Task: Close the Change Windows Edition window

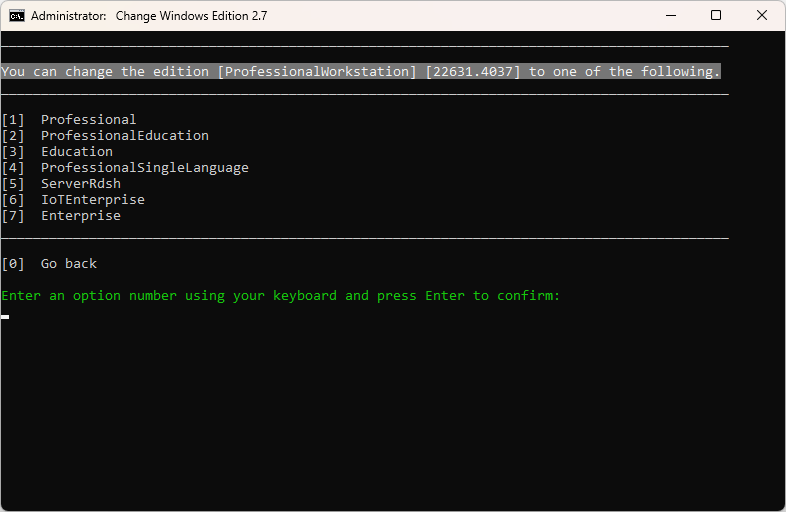Action: pos(762,16)
